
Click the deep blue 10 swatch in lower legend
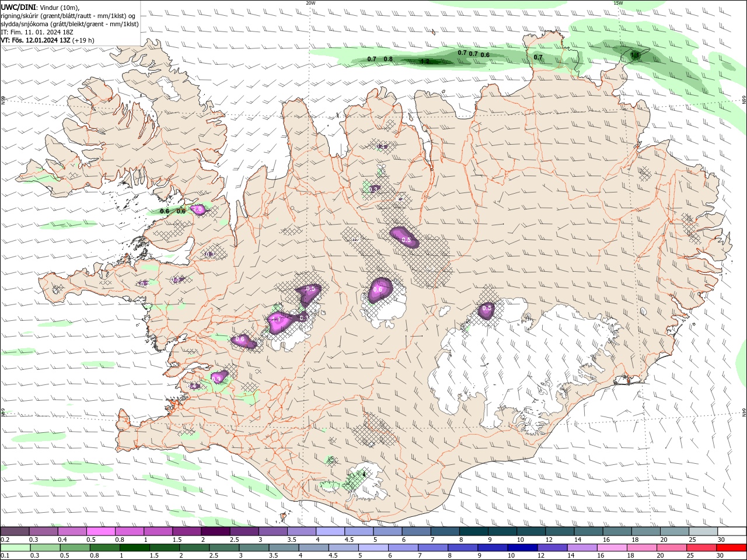click(522, 548)
